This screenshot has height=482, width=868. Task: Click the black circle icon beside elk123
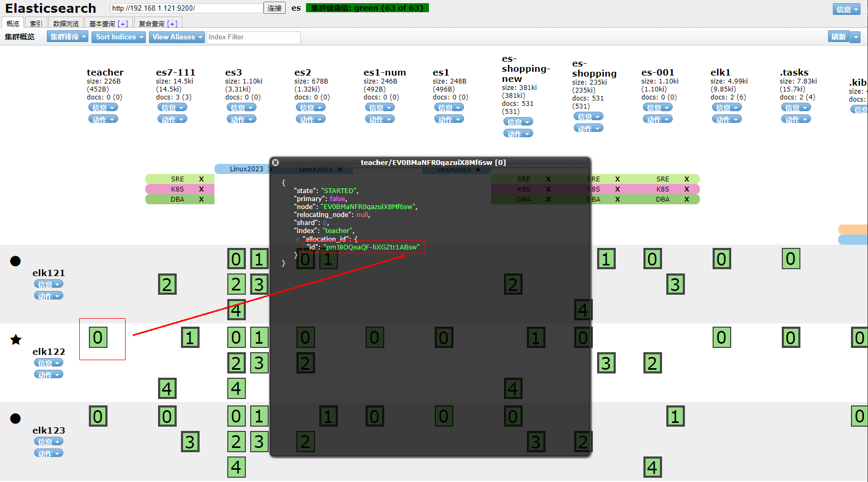coord(15,418)
